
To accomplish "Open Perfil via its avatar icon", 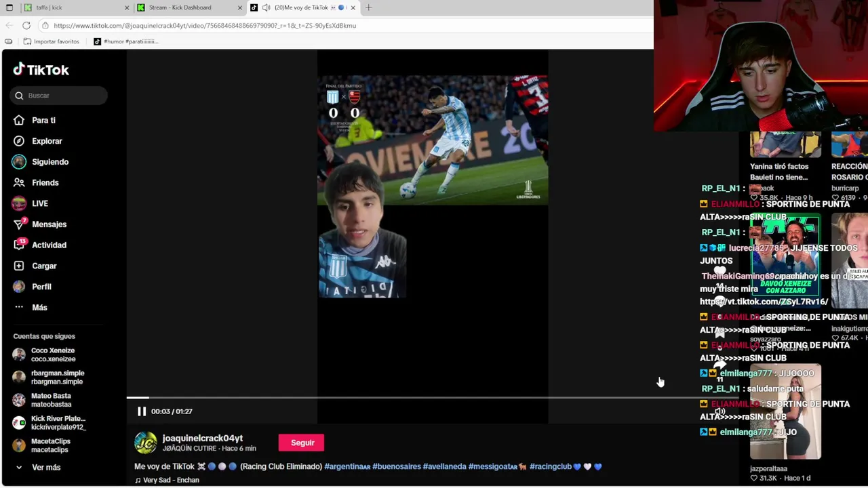I will click(x=19, y=287).
